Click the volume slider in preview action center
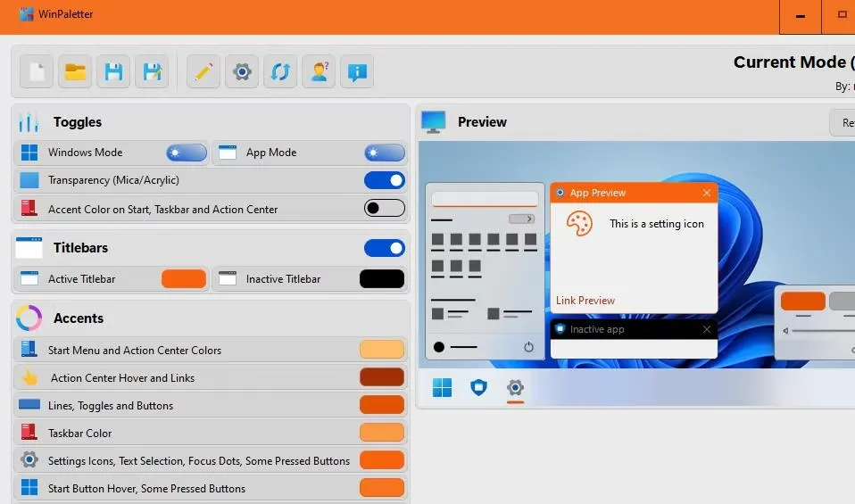The width and height of the screenshot is (855, 504). 824,331
